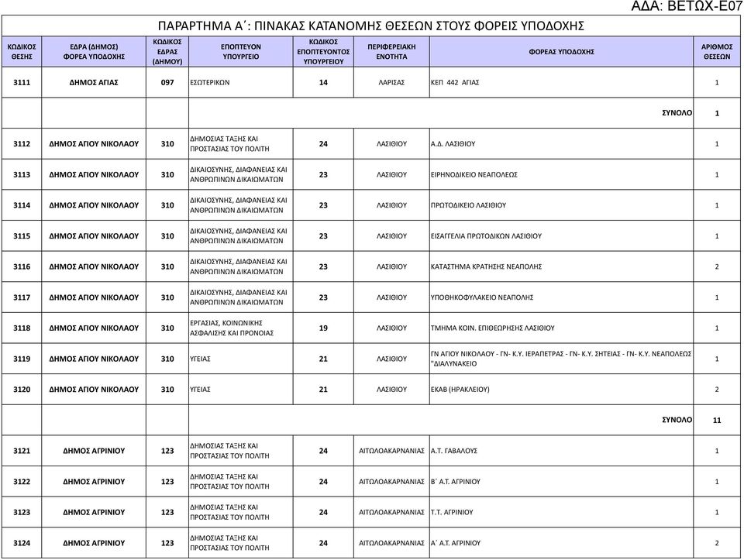The width and height of the screenshot is (744, 560).
Task: Select position code 3118
Action: coord(22,328)
